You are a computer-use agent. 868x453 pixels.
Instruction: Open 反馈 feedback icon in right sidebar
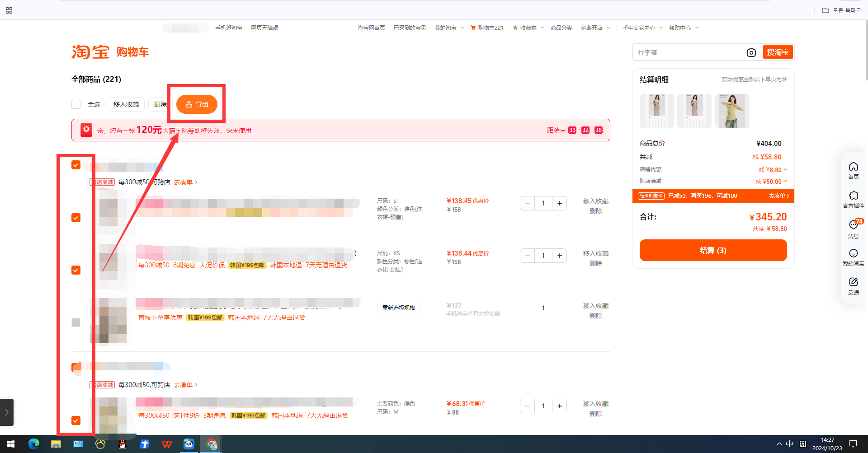(x=853, y=286)
